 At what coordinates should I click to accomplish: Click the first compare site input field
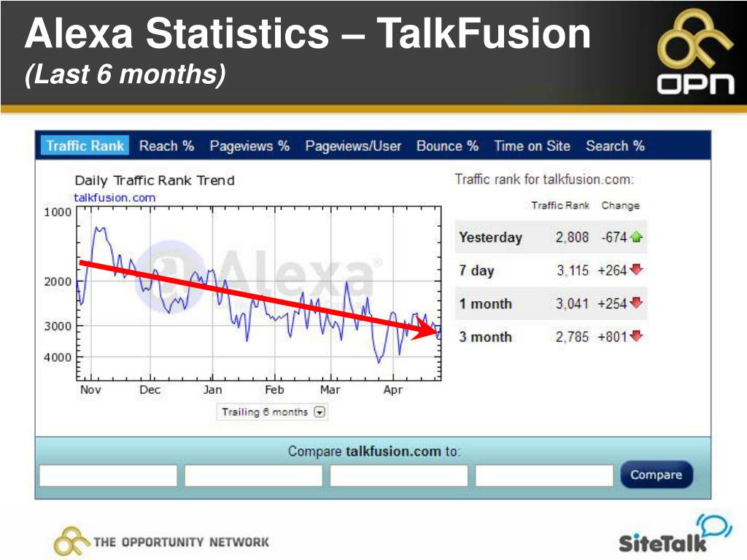[108, 475]
